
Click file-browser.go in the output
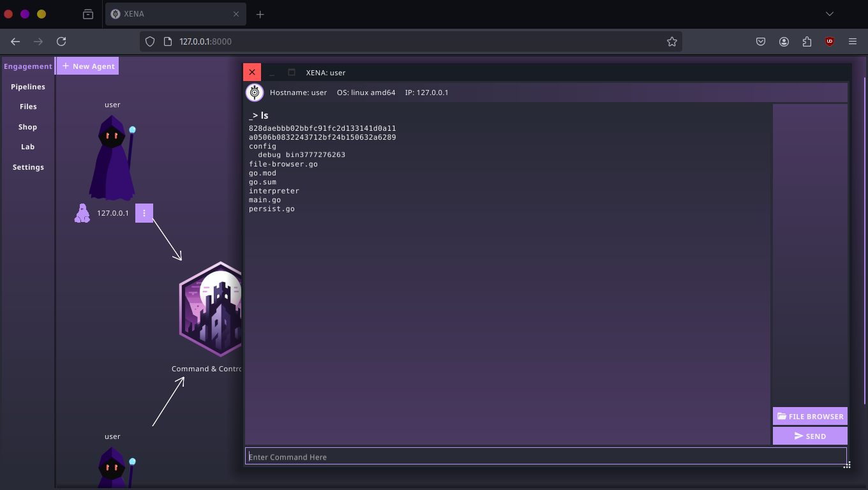[283, 164]
